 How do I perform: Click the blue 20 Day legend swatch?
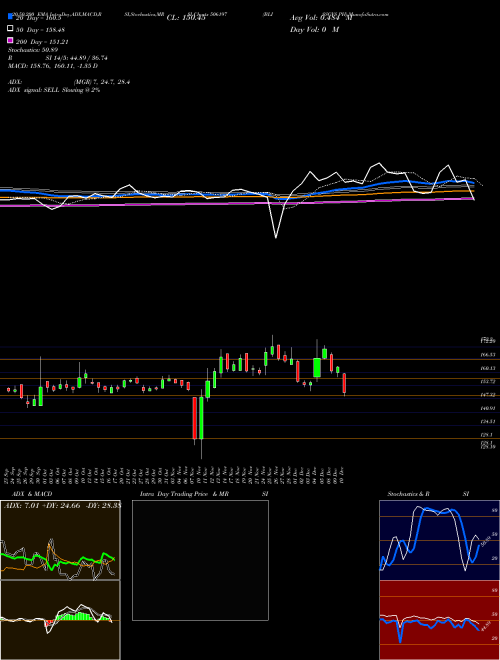pos(10,16)
